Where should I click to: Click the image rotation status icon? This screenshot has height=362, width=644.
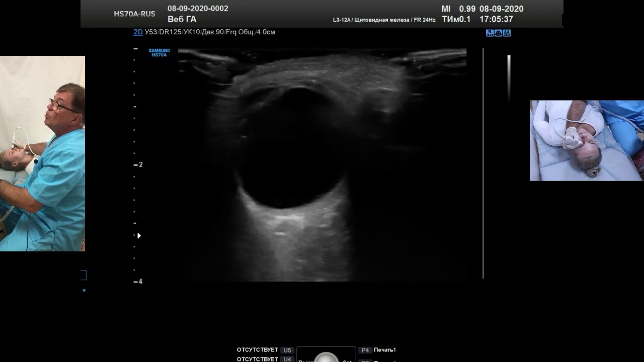coord(498,33)
